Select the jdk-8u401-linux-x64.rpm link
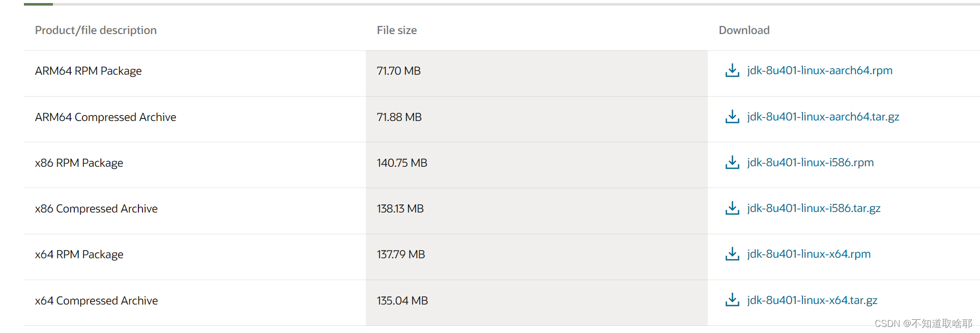Viewport: 980px width, 333px height. coord(809,254)
